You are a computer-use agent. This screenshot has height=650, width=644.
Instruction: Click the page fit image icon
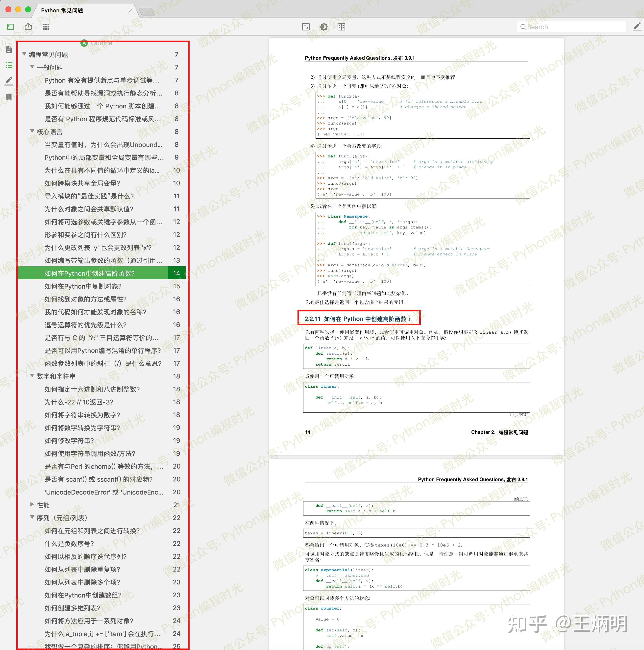[x=306, y=26]
